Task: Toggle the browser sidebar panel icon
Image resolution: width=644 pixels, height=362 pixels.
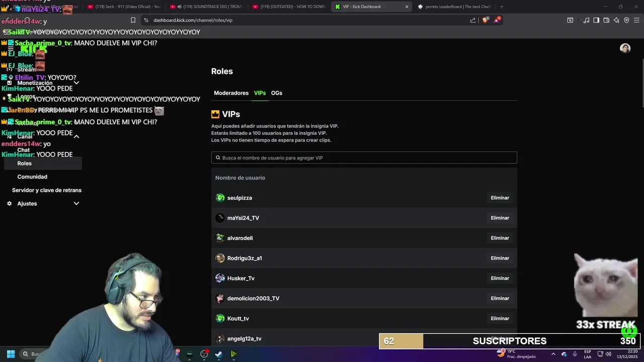Action: coord(596,20)
